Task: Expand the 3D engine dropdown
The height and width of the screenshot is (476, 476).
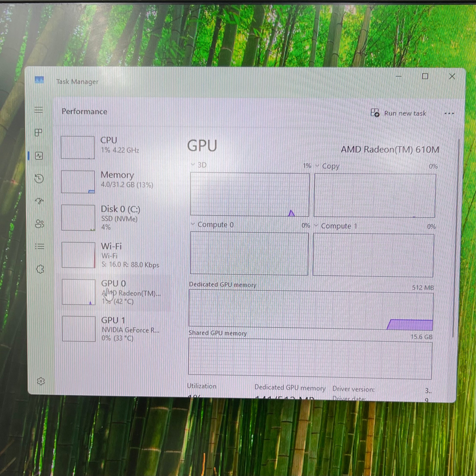Action: point(193,165)
